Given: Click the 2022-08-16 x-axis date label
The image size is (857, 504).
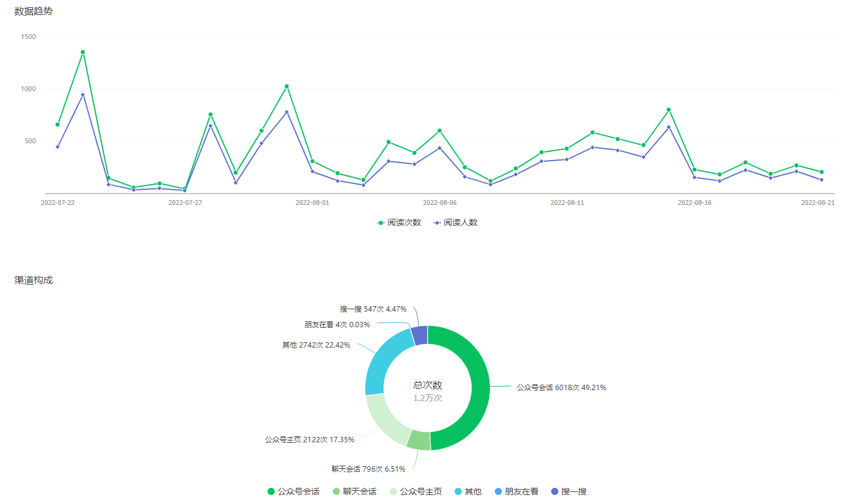Looking at the screenshot, I should click(694, 203).
